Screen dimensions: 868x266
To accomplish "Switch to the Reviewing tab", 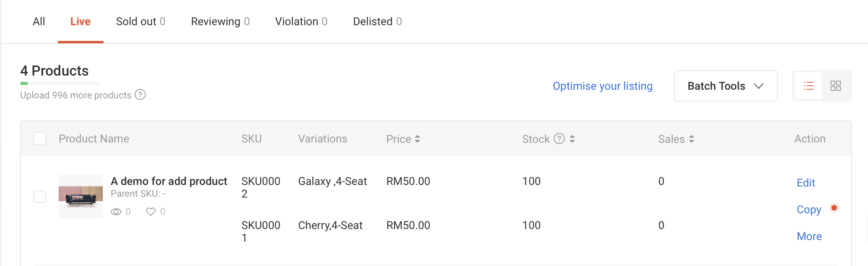I will coord(220,21).
